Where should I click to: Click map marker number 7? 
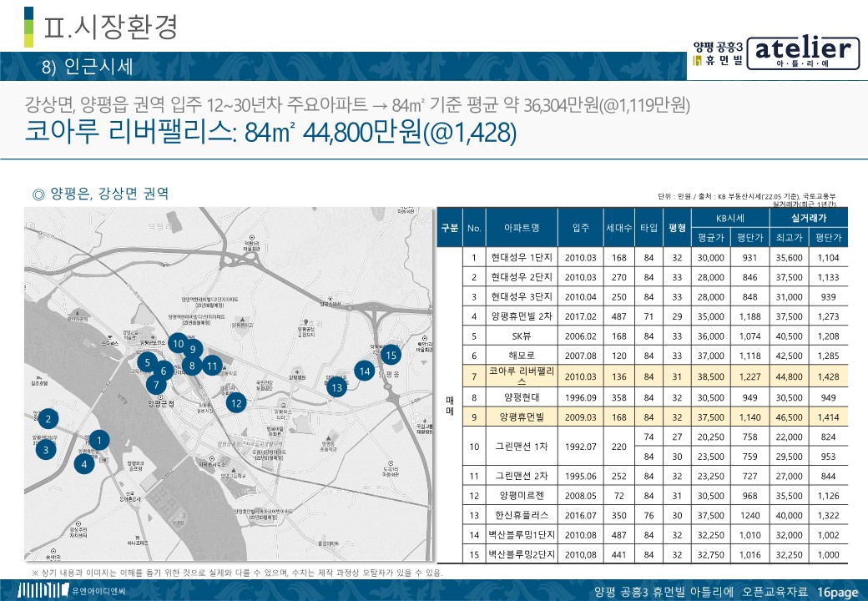(156, 385)
